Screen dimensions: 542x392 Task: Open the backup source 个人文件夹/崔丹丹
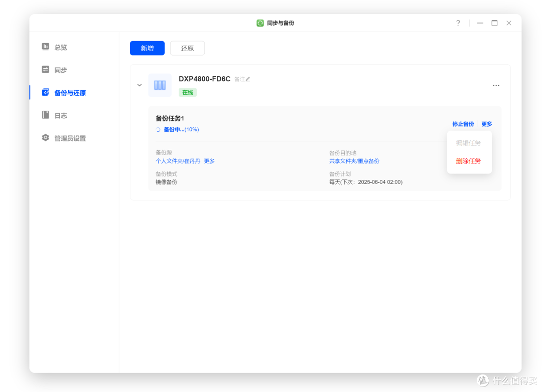tap(178, 161)
